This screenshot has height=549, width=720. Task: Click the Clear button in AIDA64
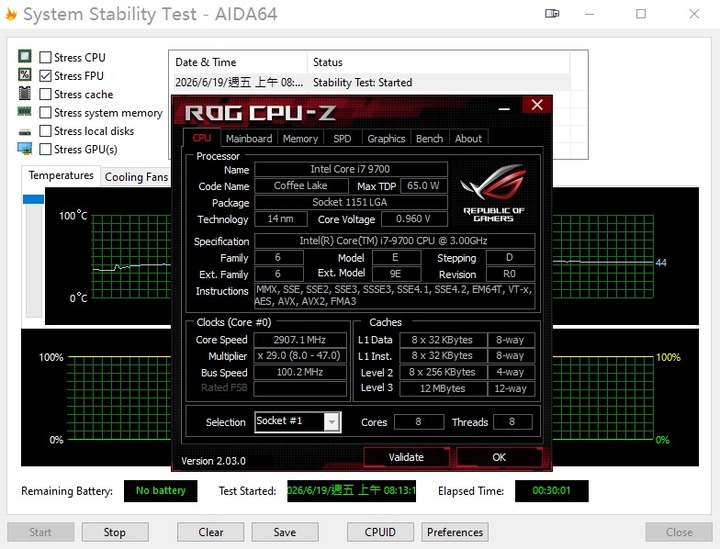211,532
